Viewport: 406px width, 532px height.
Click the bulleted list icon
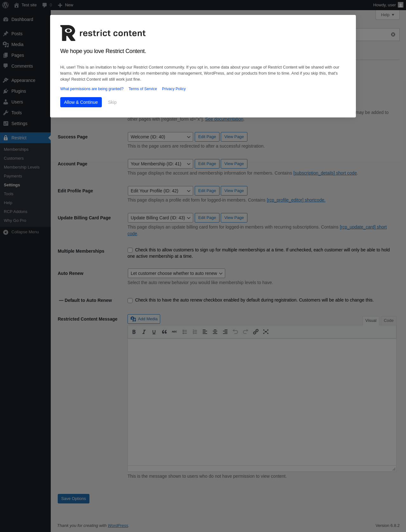pos(185,332)
